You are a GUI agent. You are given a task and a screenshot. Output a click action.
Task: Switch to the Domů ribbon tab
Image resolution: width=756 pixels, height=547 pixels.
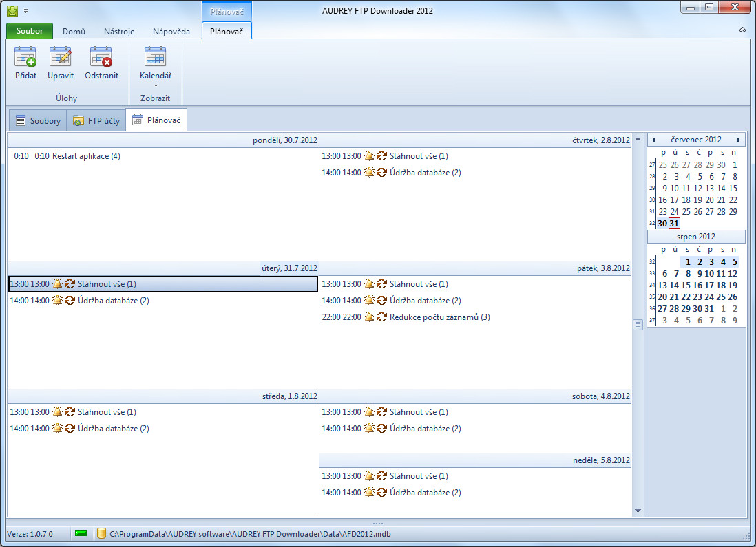[74, 32]
